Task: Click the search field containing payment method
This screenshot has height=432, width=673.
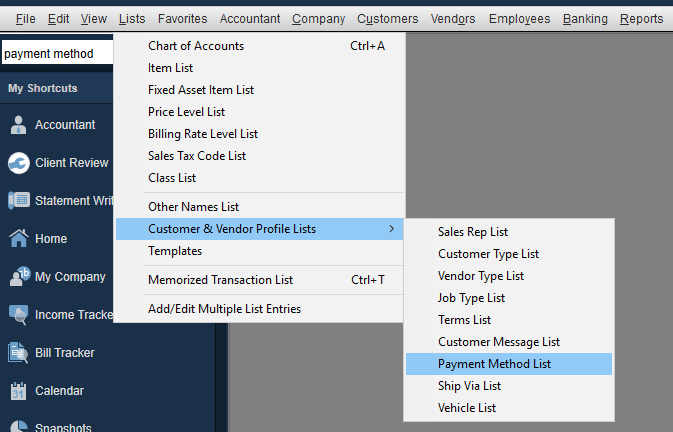Action: tap(57, 54)
